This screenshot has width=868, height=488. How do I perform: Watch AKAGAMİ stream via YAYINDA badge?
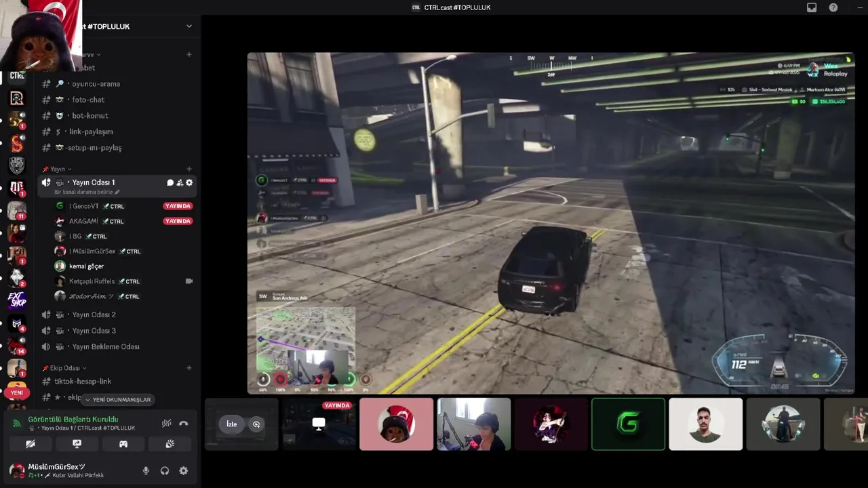click(178, 221)
